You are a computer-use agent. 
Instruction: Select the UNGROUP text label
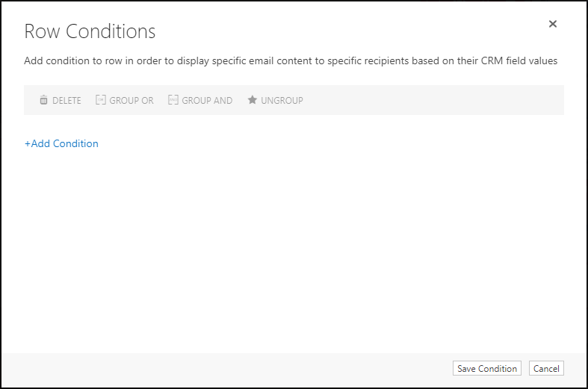[x=282, y=101]
